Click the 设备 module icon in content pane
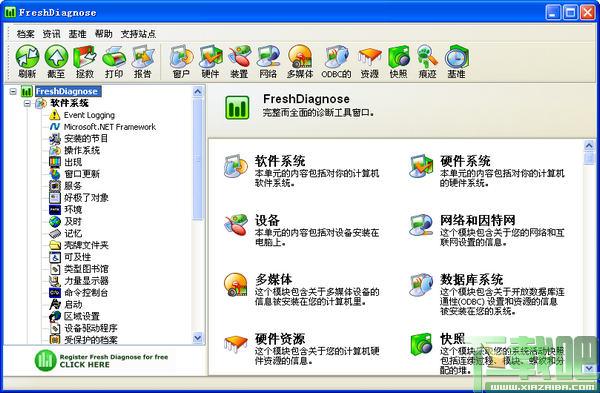Image resolution: width=600 pixels, height=393 pixels. coord(236,225)
